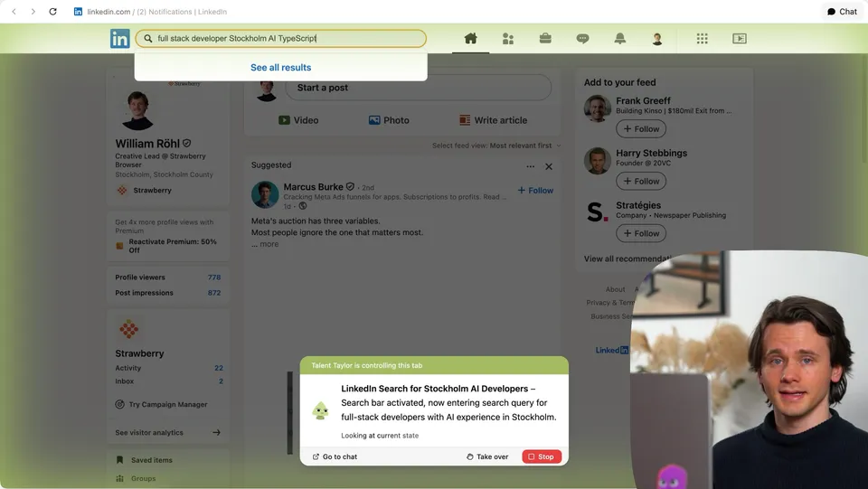The height and width of the screenshot is (489, 868).
Task: Click Take over in the agent panel
Action: tap(487, 457)
